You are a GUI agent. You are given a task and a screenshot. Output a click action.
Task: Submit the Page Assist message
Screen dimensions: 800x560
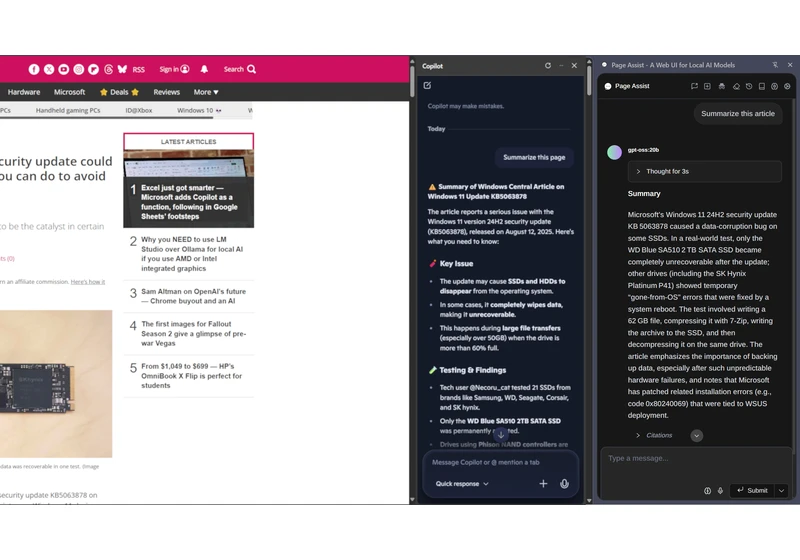click(x=753, y=490)
